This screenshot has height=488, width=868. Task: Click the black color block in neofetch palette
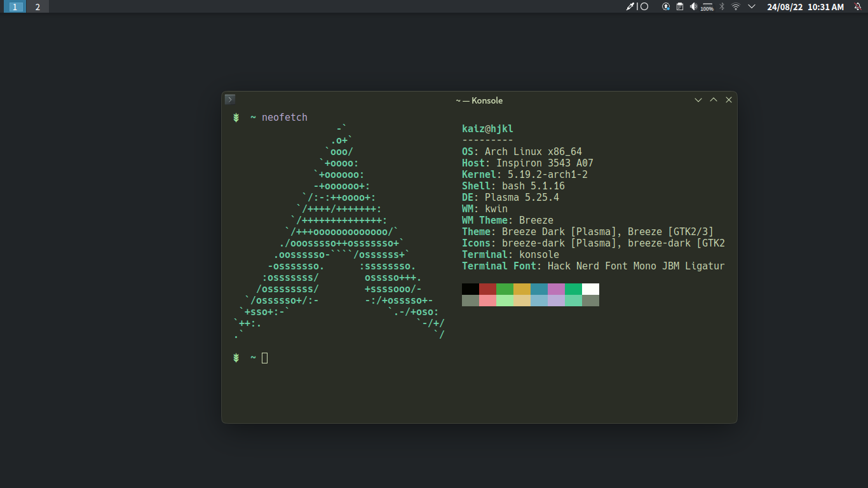470,289
